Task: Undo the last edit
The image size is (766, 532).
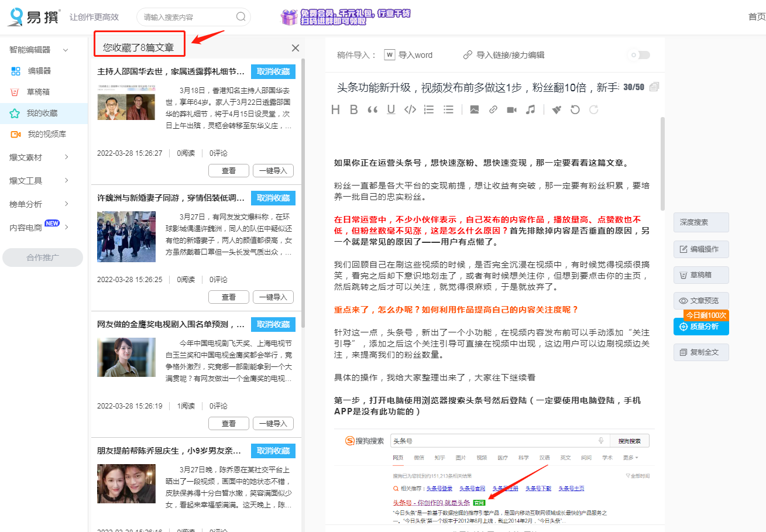Action: pyautogui.click(x=575, y=109)
